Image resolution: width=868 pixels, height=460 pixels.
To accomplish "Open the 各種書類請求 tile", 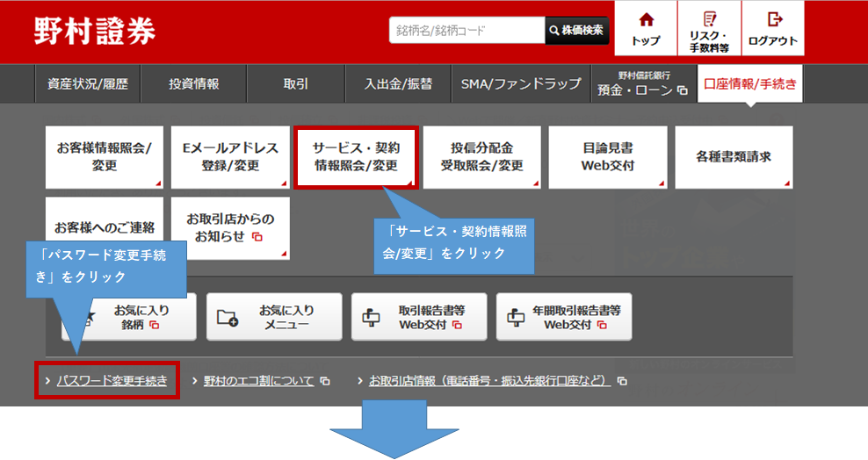I will click(x=734, y=157).
